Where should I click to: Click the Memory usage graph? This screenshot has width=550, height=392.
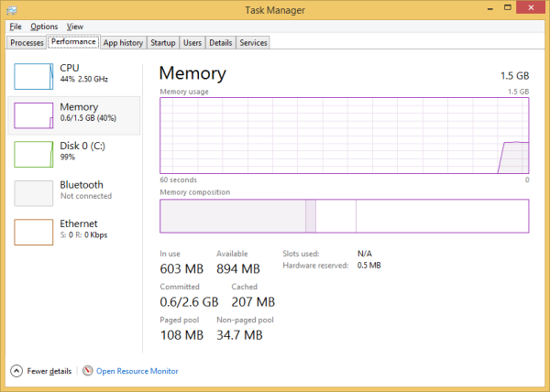point(344,136)
